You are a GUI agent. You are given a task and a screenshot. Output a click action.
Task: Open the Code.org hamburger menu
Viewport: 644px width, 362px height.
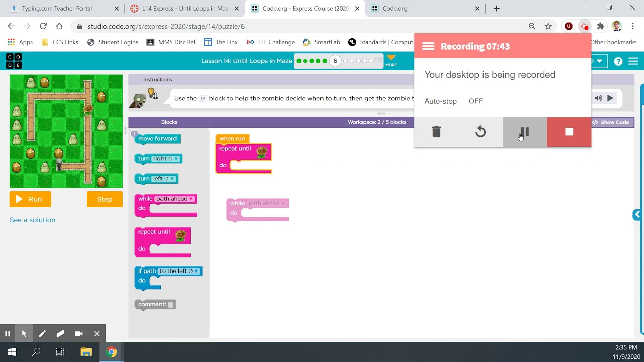pos(633,61)
